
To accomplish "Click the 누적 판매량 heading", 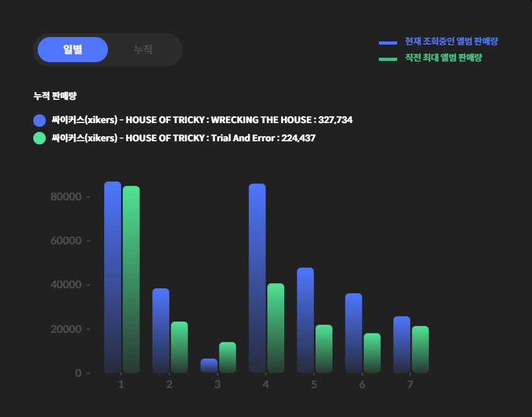I will (x=55, y=95).
